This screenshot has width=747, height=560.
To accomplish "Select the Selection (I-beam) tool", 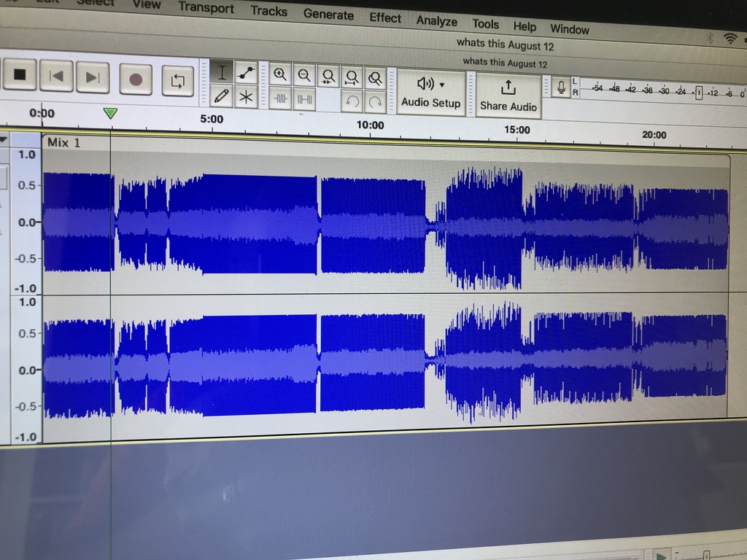I will [222, 73].
